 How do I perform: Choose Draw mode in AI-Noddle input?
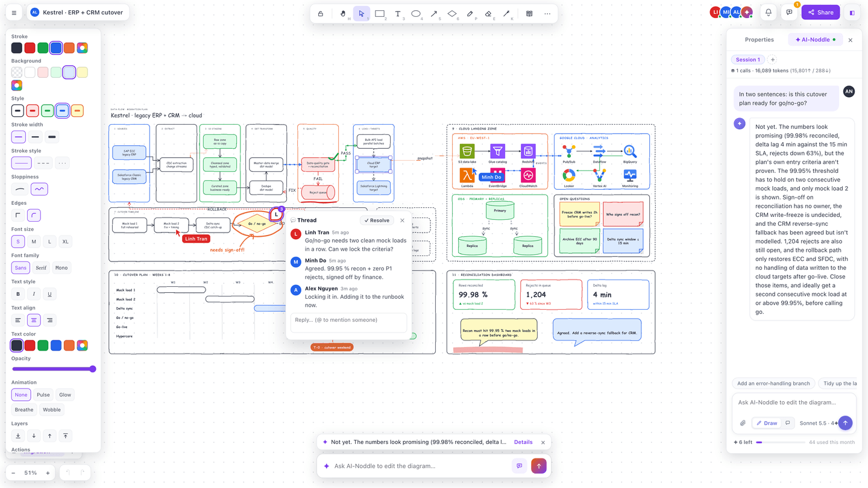point(767,423)
